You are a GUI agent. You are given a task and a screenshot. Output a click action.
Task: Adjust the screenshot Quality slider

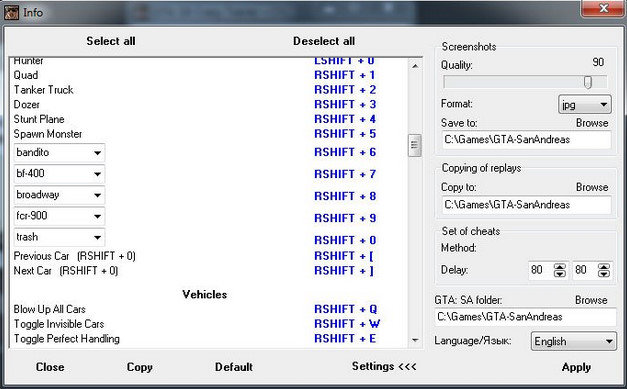(587, 82)
